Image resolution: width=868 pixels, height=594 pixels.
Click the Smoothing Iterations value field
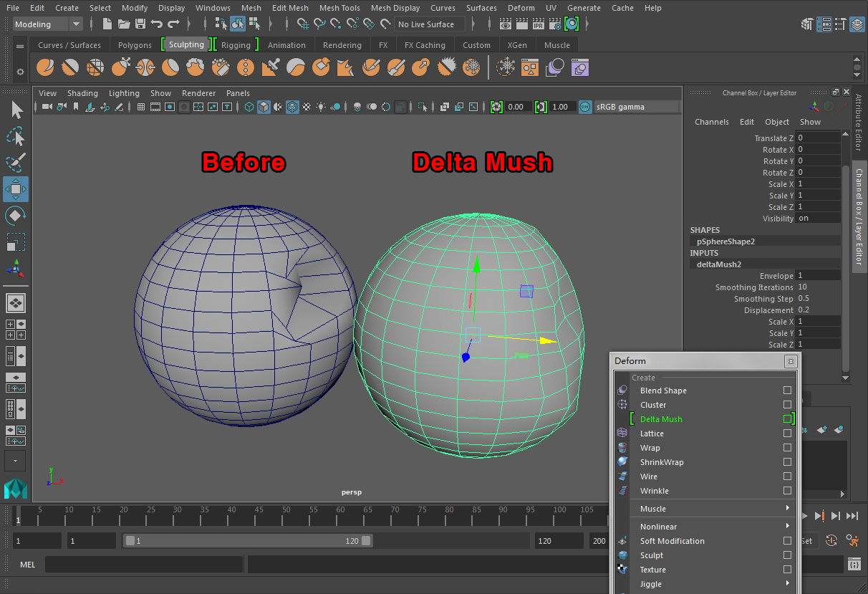[x=818, y=287]
